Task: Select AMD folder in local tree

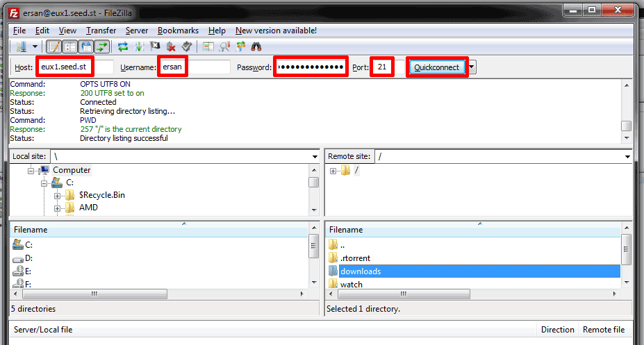Action: click(x=88, y=207)
